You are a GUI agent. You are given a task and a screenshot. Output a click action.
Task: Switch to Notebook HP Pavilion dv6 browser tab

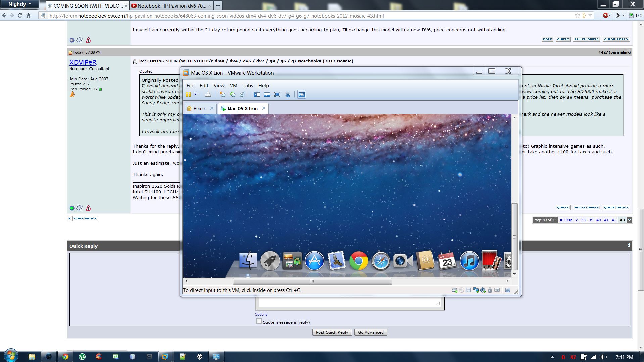pos(171,6)
